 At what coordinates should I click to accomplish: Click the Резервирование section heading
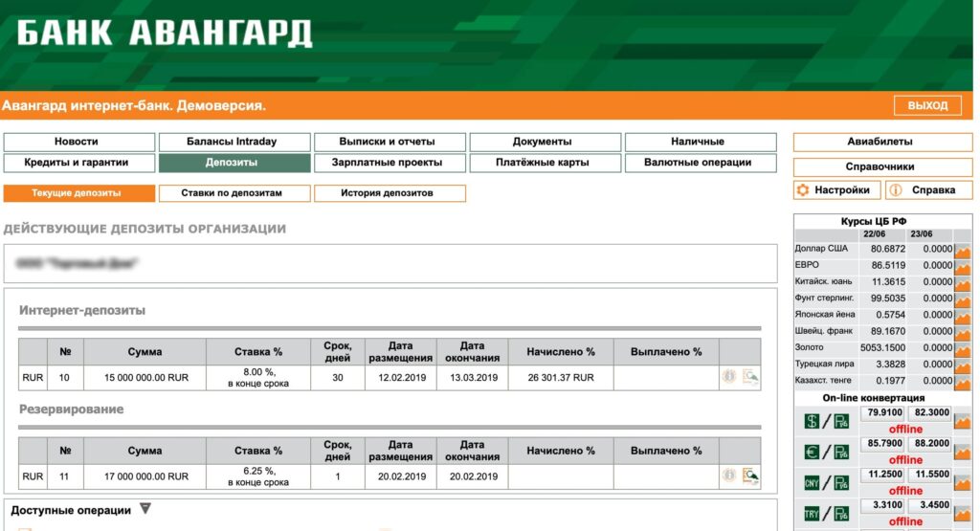pos(71,409)
